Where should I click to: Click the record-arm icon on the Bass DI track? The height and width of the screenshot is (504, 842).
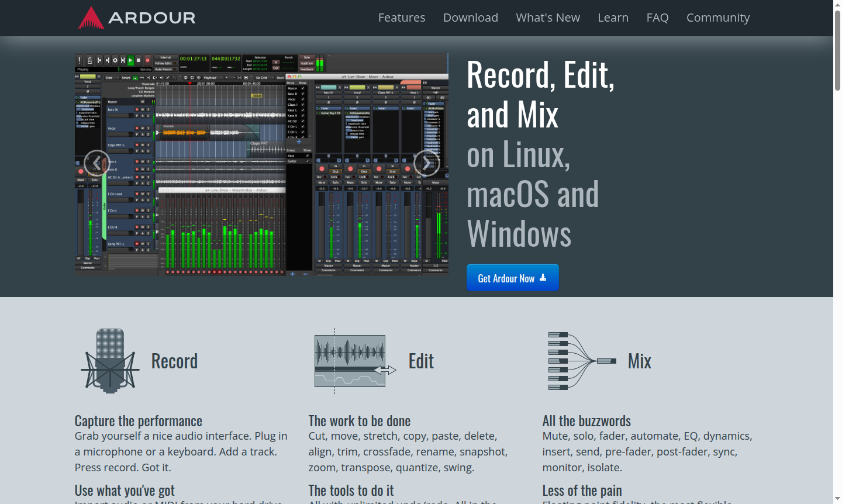click(x=137, y=109)
